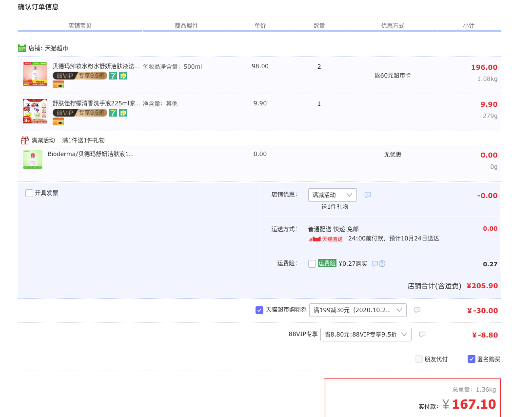Check the 朋友代付 checkbox

(419, 359)
